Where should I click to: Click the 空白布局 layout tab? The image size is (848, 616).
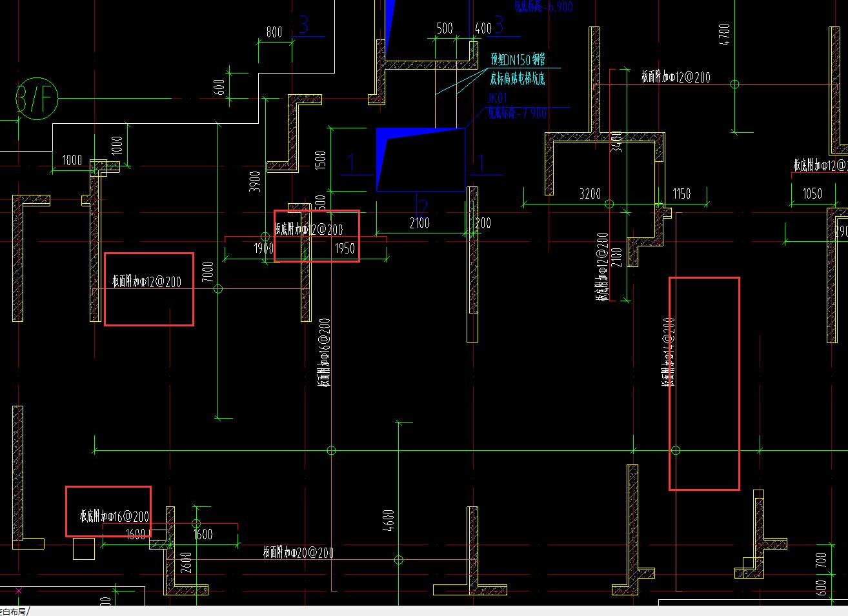click(13, 611)
